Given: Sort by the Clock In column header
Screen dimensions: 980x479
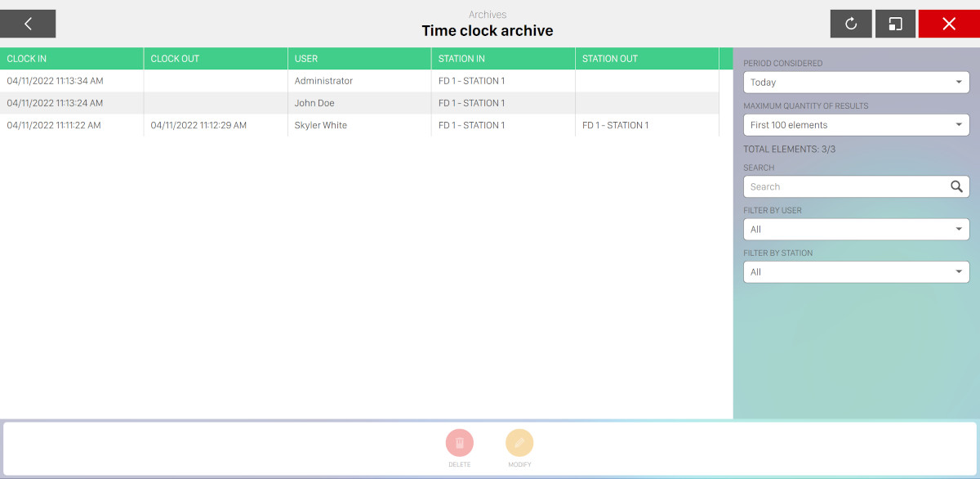Looking at the screenshot, I should pos(72,59).
